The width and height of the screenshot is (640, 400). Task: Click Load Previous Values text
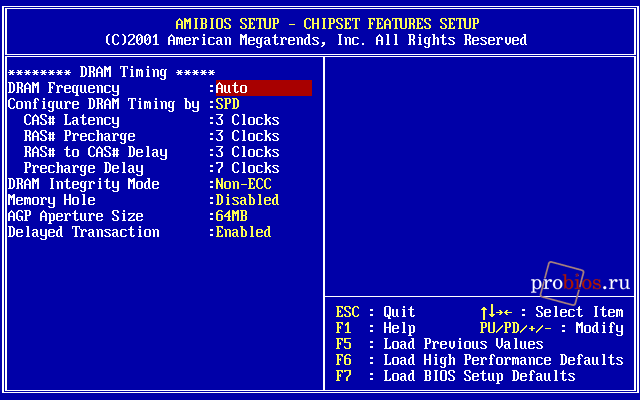(463, 344)
